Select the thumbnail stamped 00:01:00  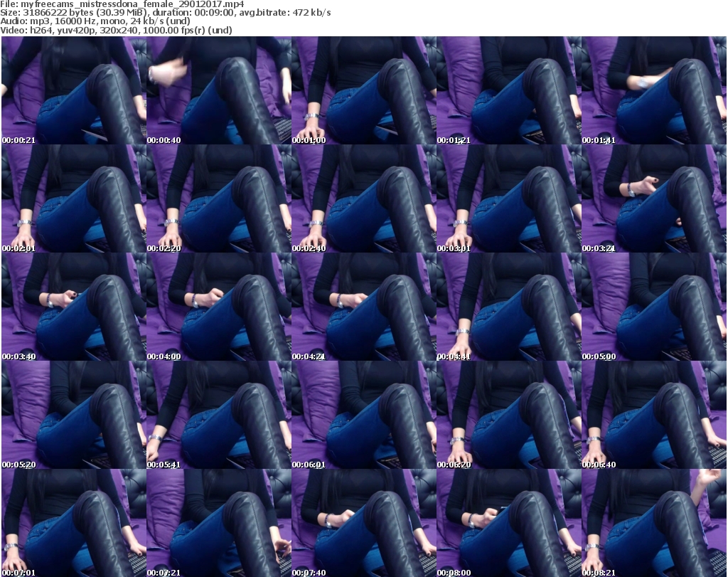point(363,90)
